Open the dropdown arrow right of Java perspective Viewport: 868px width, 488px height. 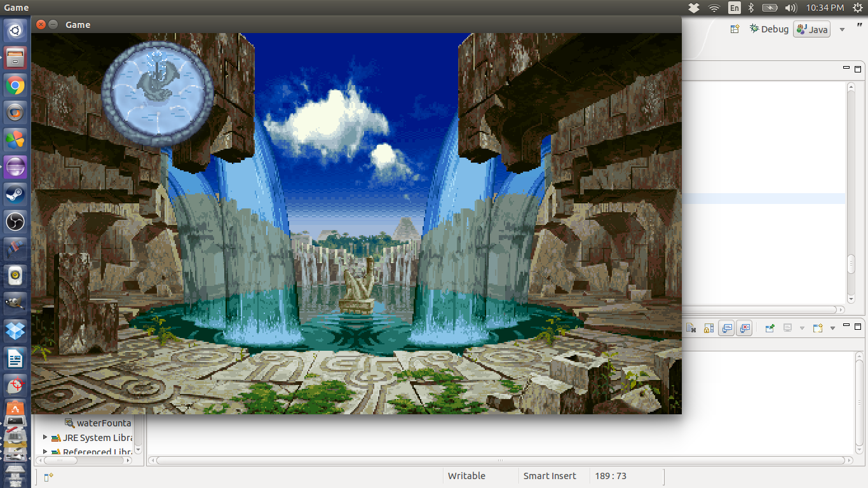click(843, 29)
